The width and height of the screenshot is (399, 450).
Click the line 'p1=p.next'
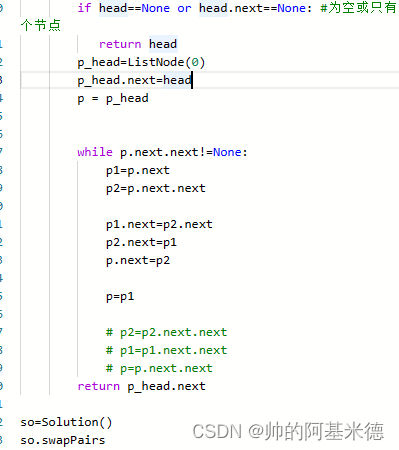tap(138, 170)
